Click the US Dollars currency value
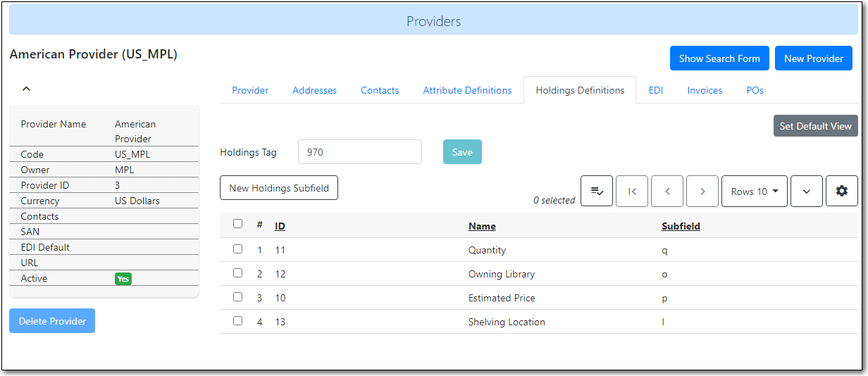This screenshot has height=376, width=868. click(x=137, y=201)
